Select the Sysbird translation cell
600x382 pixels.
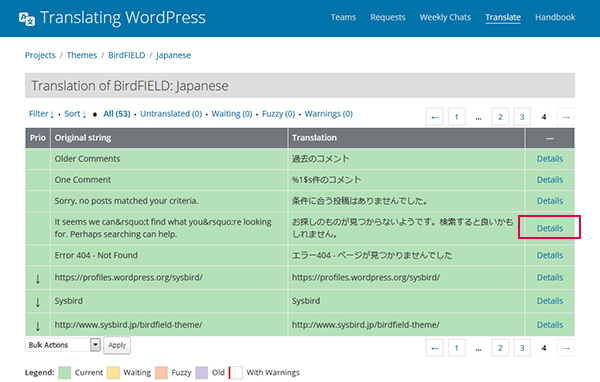[406, 301]
